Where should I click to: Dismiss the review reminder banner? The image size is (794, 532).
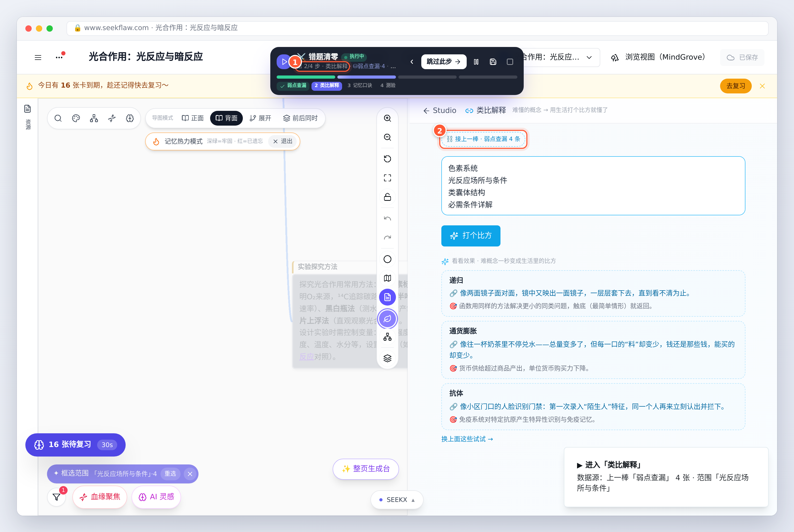(x=762, y=86)
